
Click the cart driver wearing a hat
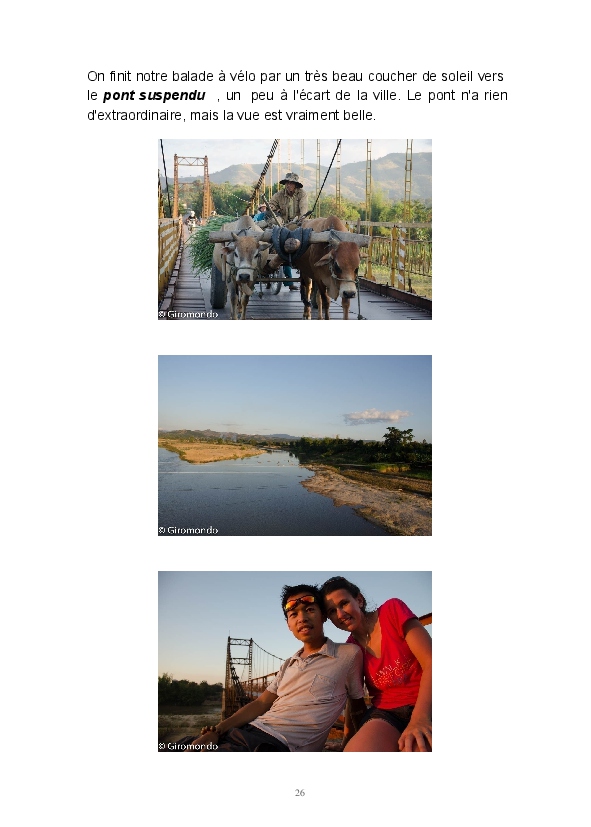click(288, 197)
